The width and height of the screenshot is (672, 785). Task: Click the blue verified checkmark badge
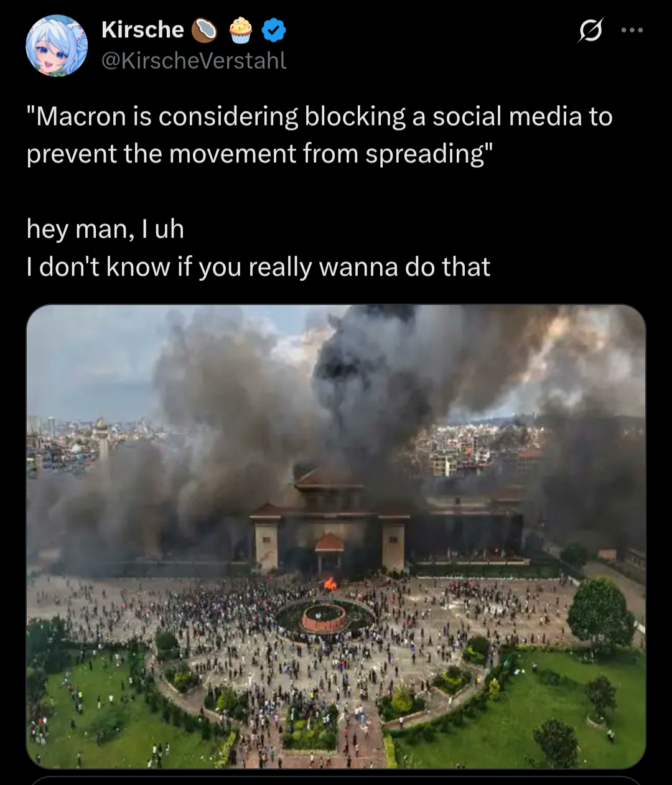tap(273, 30)
